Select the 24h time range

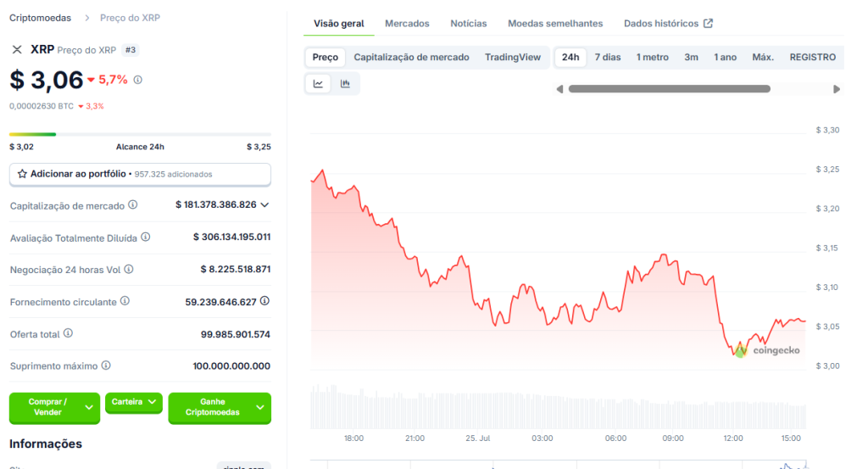(x=570, y=57)
